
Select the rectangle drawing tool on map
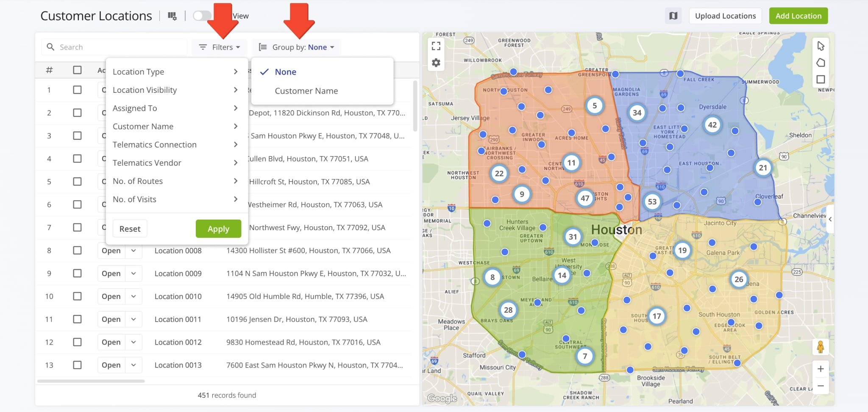point(821,79)
